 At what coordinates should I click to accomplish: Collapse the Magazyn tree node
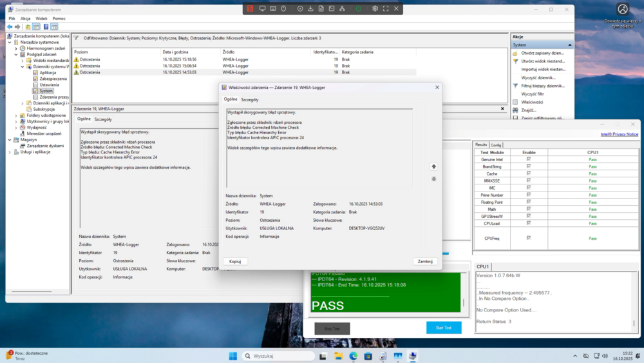[10, 140]
